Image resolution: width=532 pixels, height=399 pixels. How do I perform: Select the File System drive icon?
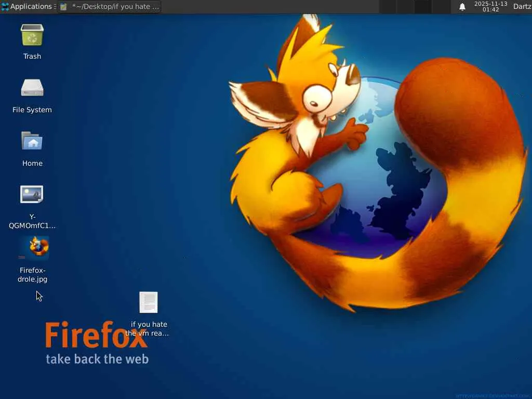click(32, 88)
